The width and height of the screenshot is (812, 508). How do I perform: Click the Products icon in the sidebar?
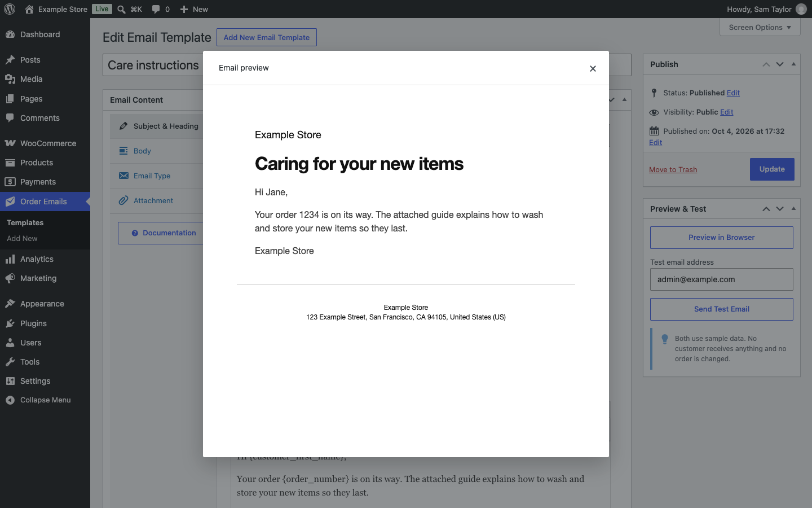(10, 163)
